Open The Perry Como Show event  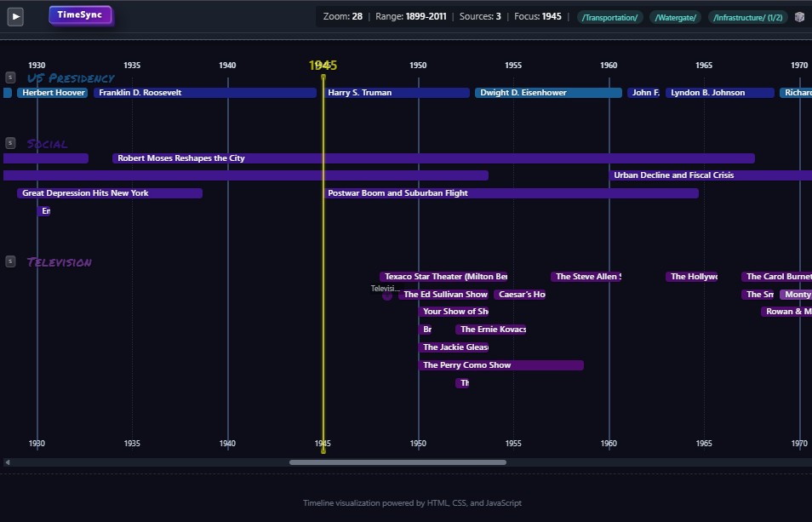[x=500, y=365]
